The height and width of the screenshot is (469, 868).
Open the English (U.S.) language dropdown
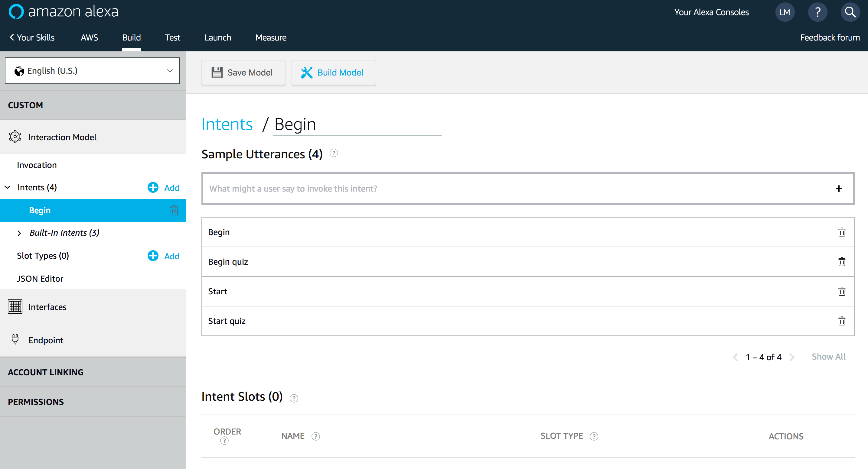tap(92, 71)
